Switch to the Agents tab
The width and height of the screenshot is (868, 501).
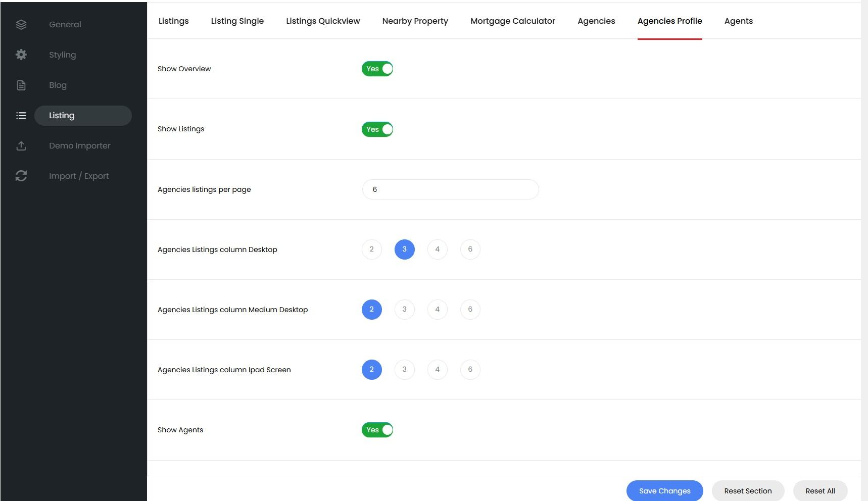pos(739,21)
